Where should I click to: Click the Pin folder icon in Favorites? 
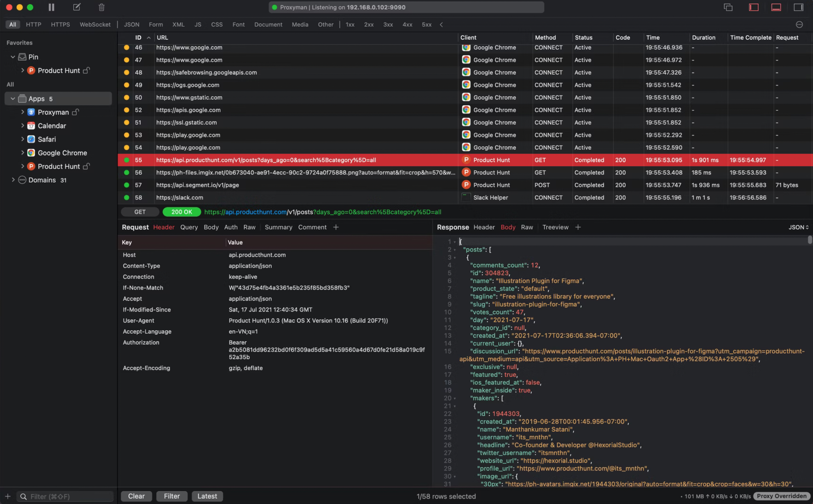[22, 57]
